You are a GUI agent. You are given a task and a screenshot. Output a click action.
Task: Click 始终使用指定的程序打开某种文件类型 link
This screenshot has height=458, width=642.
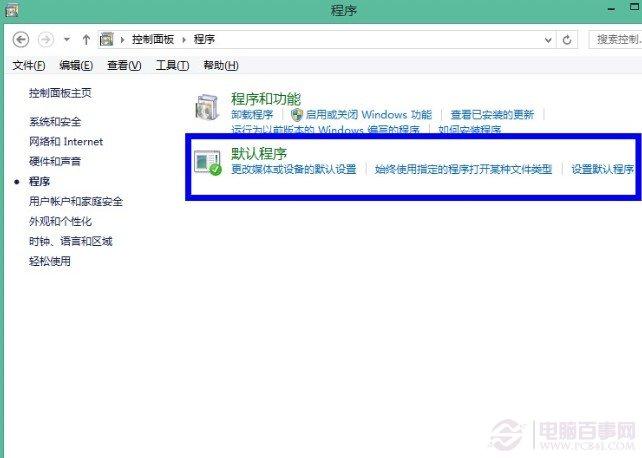[x=463, y=169]
